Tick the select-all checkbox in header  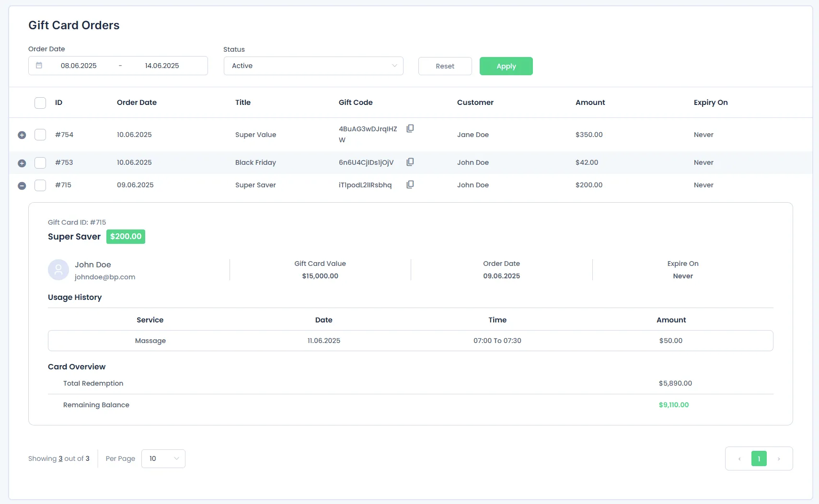(40, 103)
